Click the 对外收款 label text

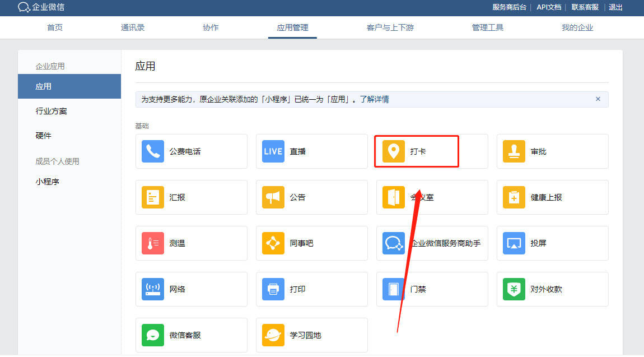(546, 290)
